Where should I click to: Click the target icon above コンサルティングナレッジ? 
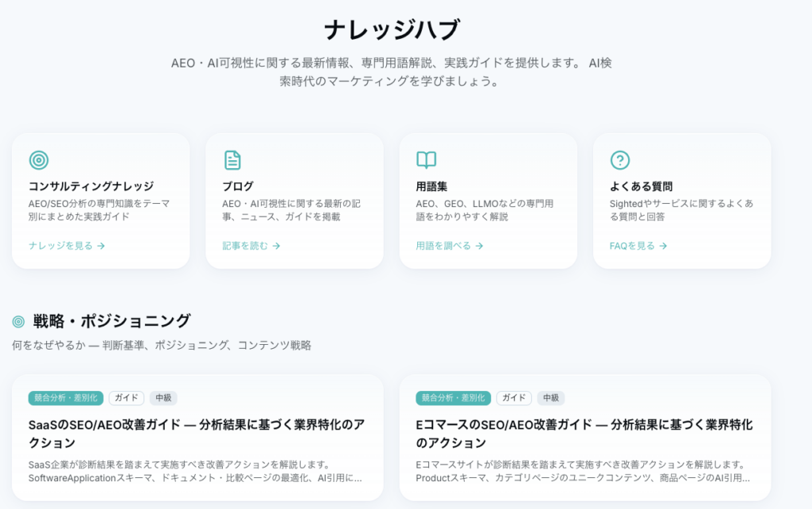40,159
